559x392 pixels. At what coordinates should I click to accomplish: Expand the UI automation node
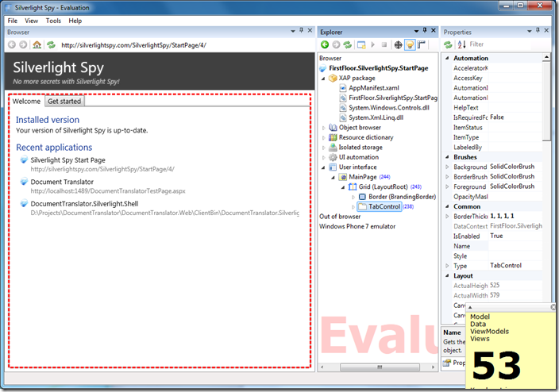[324, 157]
